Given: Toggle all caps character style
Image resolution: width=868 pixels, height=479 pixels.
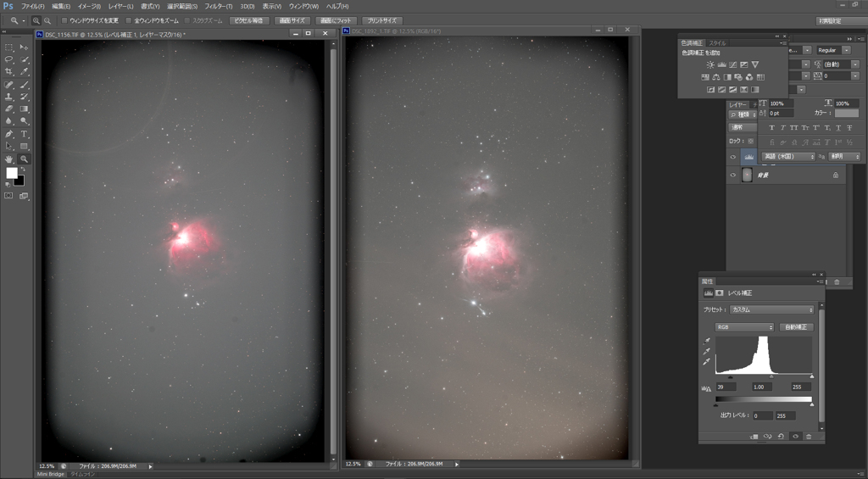Looking at the screenshot, I should 793,128.
